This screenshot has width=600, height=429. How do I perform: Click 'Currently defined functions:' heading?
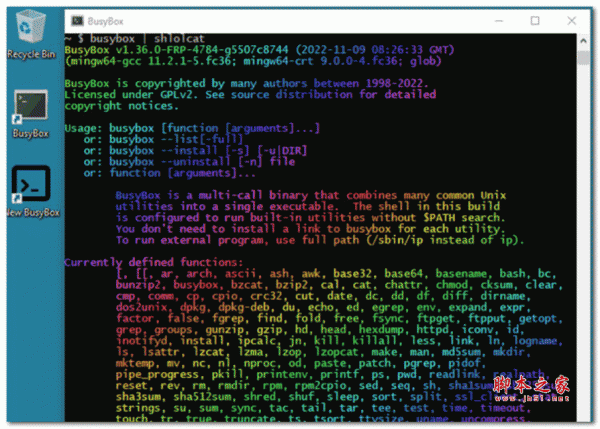153,263
